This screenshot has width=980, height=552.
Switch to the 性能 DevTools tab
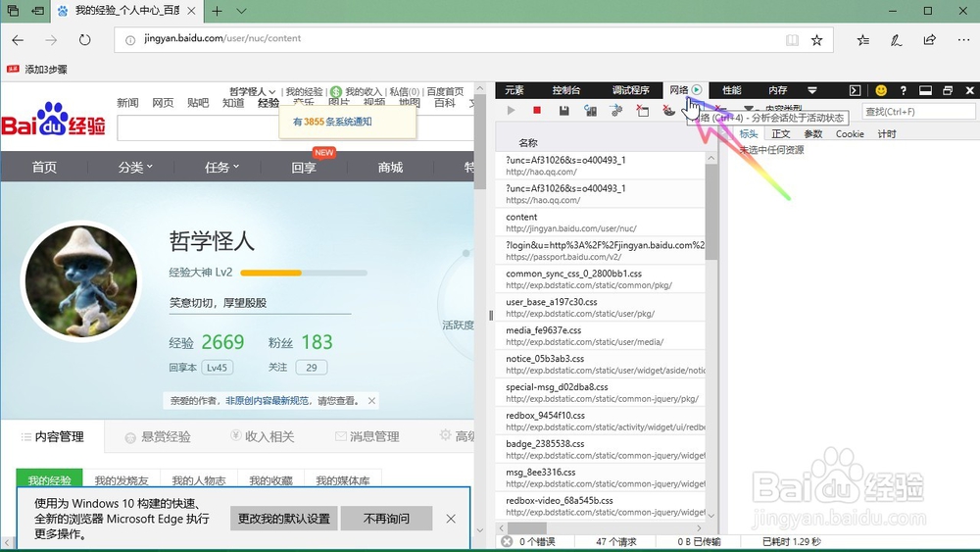(x=732, y=90)
